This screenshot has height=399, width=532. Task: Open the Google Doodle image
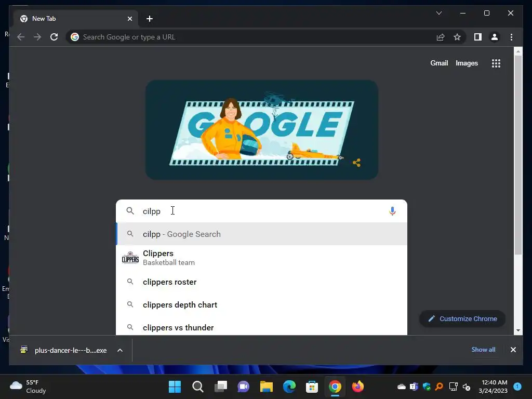click(262, 129)
